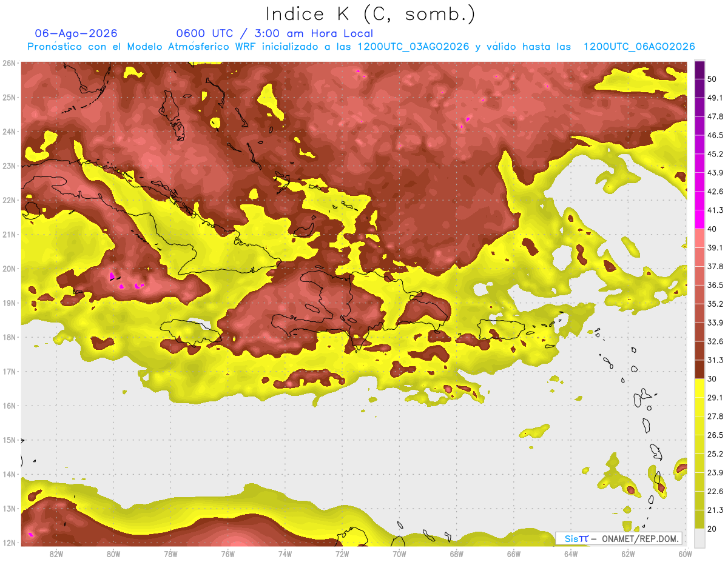Click the 64W longitude label
Screen dimensions: 728x562
tap(570, 554)
